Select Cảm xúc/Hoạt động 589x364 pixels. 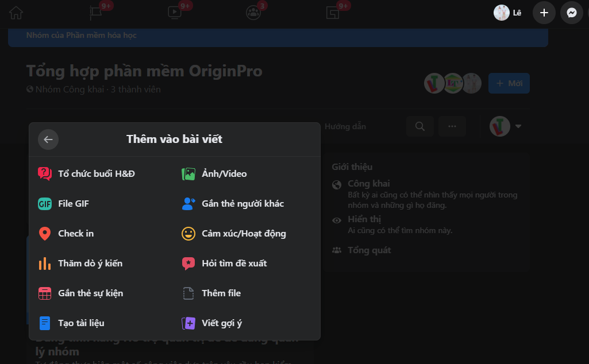234,234
